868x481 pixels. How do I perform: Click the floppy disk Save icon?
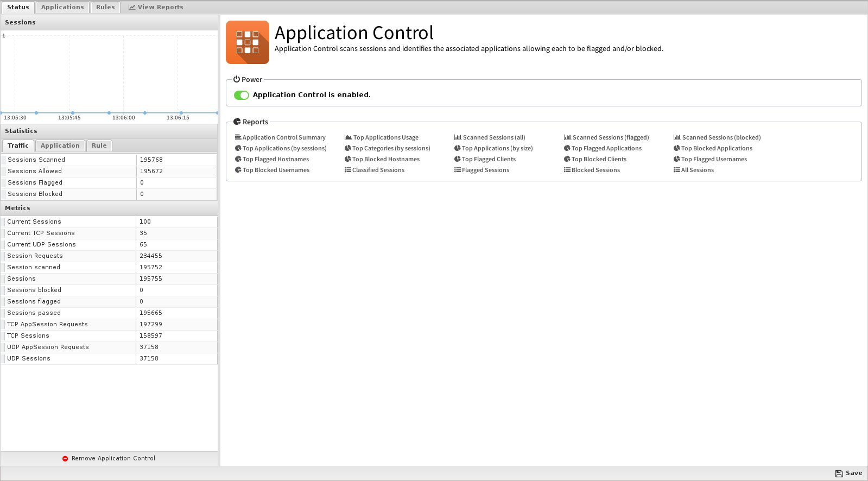(x=839, y=473)
